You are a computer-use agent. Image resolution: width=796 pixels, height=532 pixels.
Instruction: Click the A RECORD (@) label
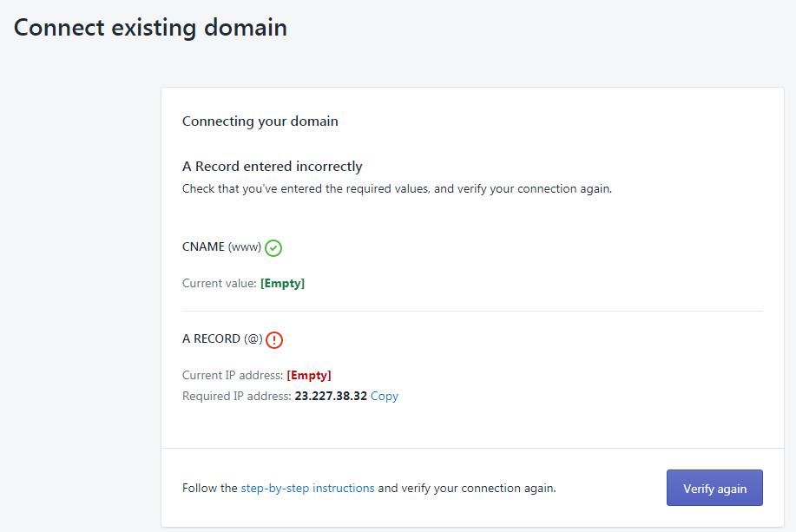(221, 339)
